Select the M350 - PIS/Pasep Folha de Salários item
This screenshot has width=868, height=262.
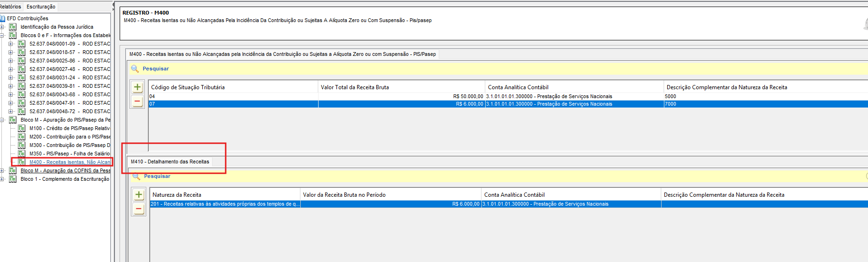click(69, 154)
